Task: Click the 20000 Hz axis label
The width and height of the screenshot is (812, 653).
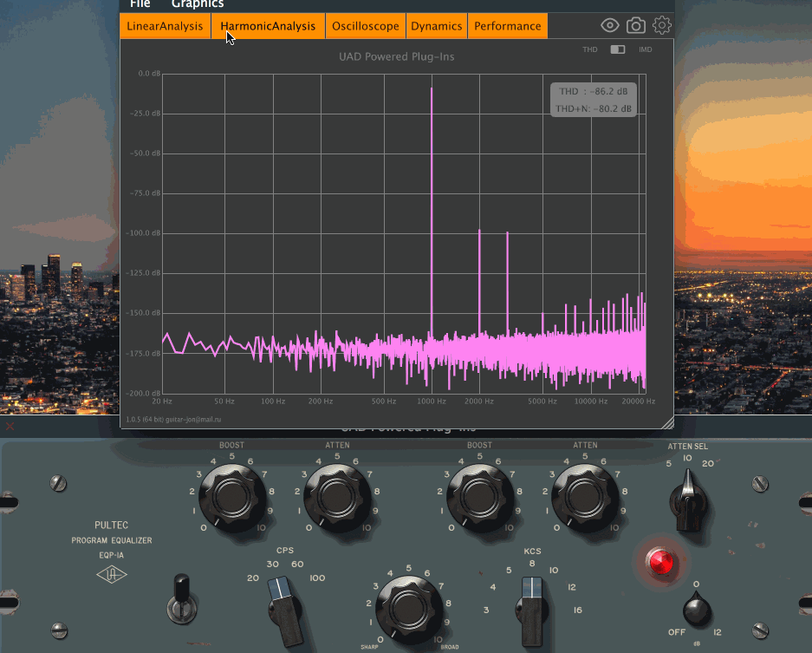Action: [639, 402]
